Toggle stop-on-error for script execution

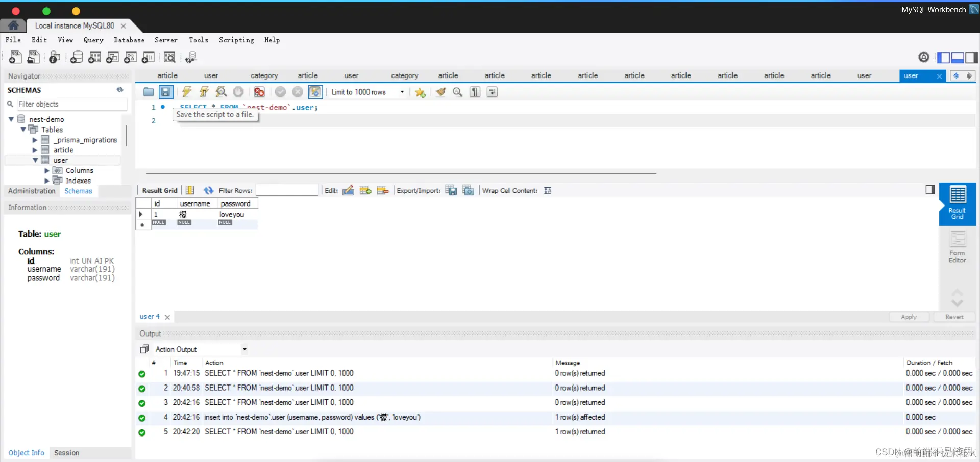[259, 92]
